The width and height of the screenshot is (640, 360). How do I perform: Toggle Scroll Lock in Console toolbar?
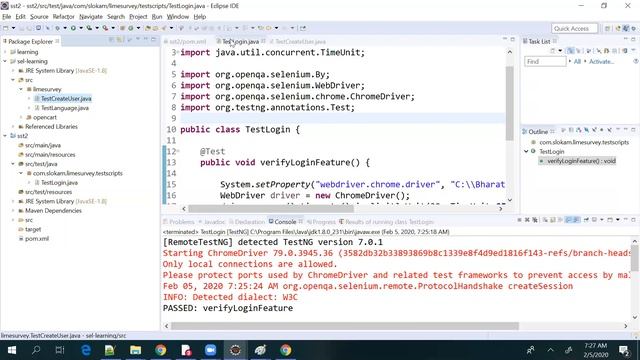click(553, 220)
